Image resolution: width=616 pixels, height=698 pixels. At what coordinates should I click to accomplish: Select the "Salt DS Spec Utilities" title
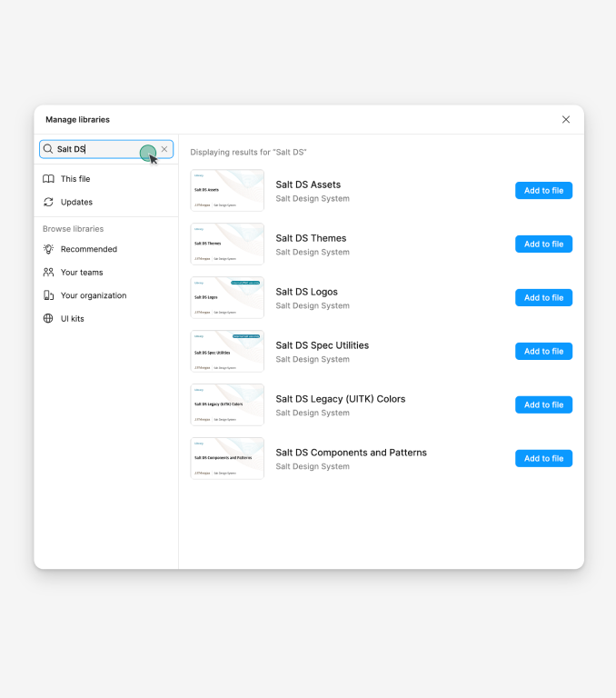323,345
